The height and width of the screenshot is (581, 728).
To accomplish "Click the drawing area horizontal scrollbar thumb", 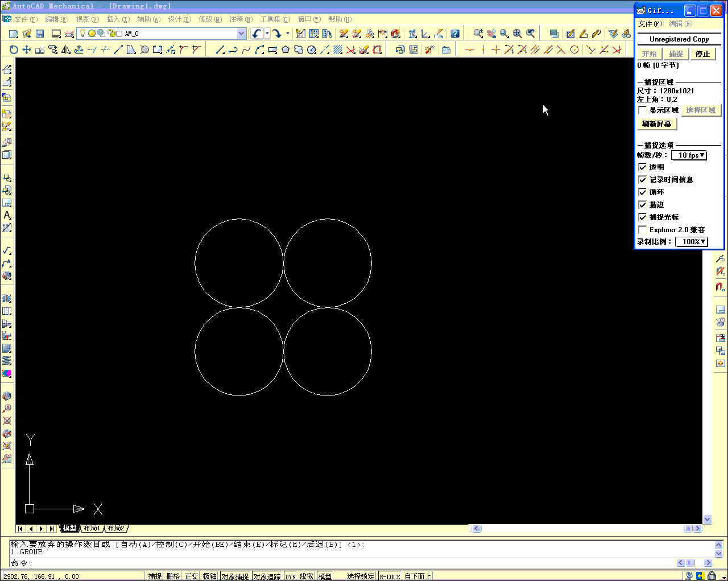I will pyautogui.click(x=689, y=529).
